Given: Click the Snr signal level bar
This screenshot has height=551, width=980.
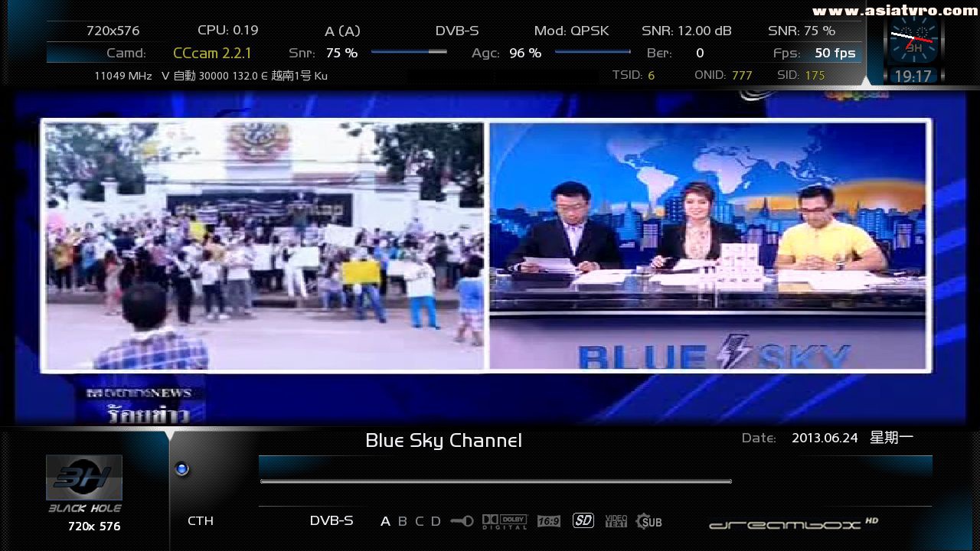Looking at the screenshot, I should [x=409, y=52].
